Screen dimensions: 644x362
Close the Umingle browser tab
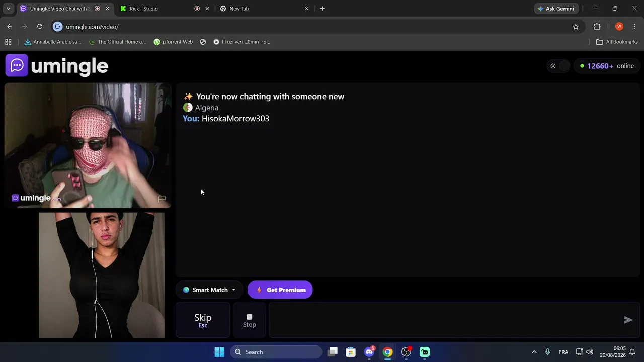tap(107, 9)
